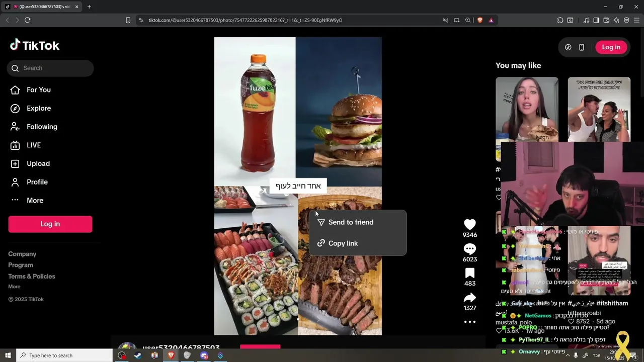644x362 pixels.
Task: Show hidden system tray icons chevron
Action: [x=568, y=355]
